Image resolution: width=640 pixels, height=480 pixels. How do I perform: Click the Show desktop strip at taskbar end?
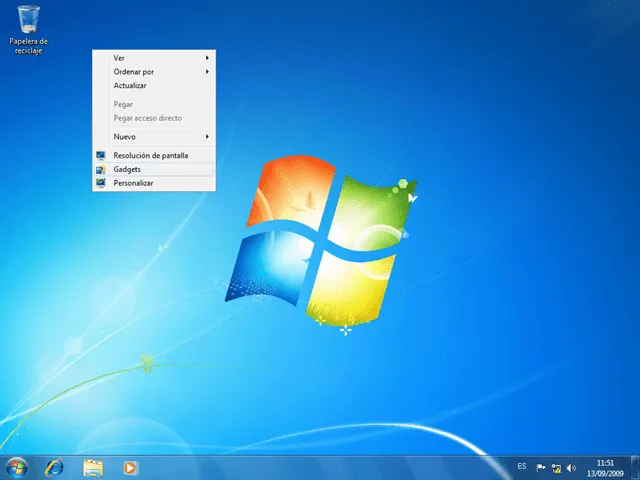[x=636, y=468]
